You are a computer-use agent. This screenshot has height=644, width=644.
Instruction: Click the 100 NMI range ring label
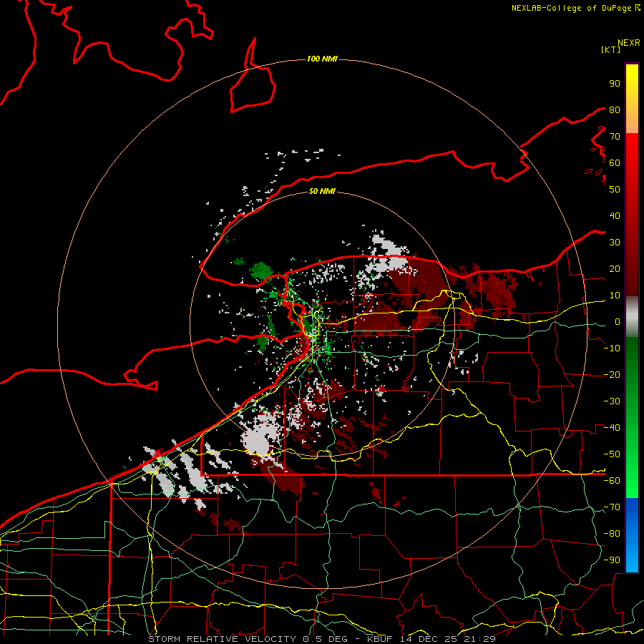click(322, 59)
